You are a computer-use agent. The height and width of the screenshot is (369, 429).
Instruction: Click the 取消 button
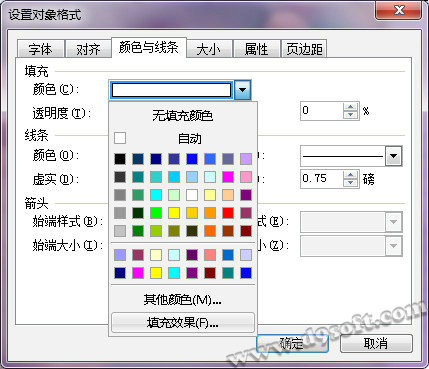[x=376, y=343]
